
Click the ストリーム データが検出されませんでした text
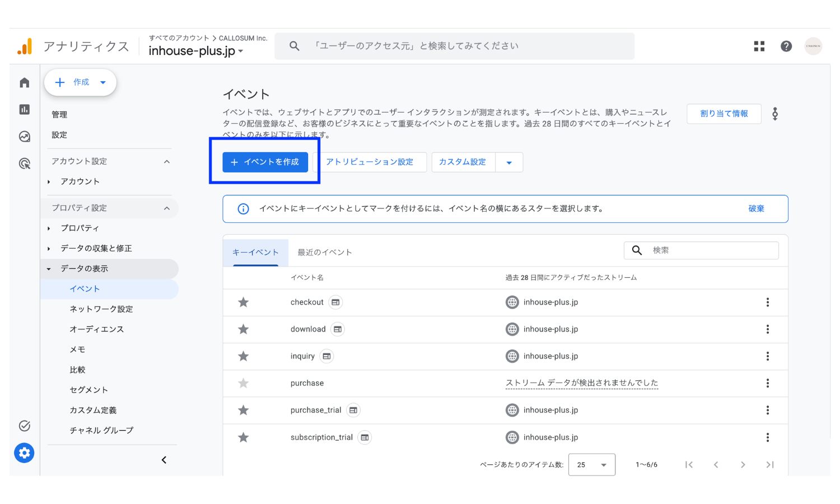point(582,383)
